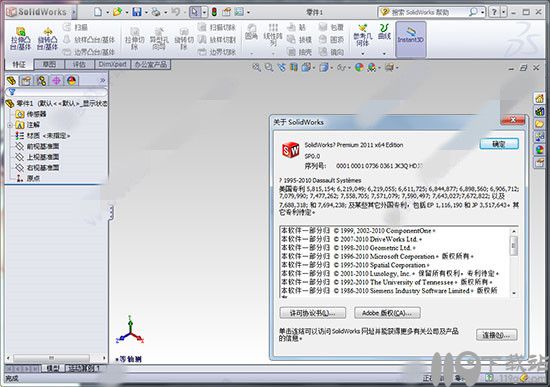Viewport: 550px width, 387px height.
Task: Click the 参考几何体 reference geometry tool
Action: [x=362, y=35]
